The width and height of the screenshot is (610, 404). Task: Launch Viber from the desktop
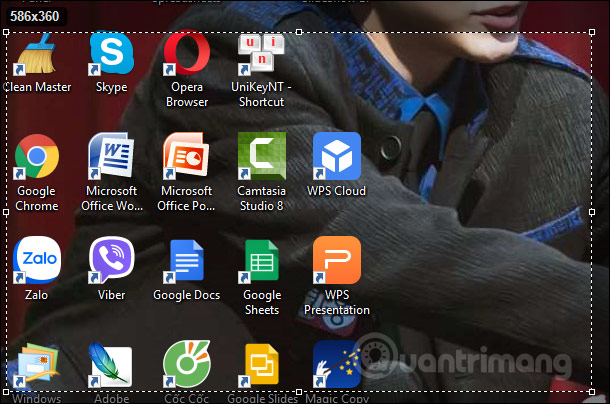[x=112, y=260]
